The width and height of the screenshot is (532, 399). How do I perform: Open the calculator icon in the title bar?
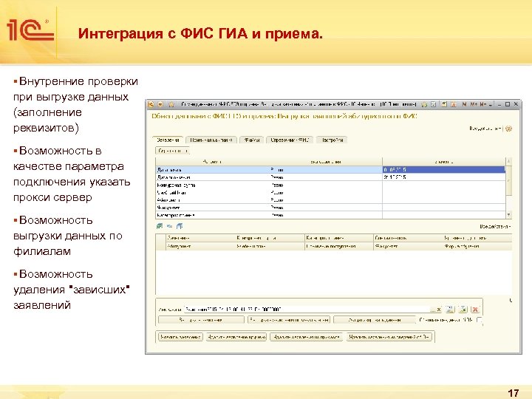[x=444, y=104]
